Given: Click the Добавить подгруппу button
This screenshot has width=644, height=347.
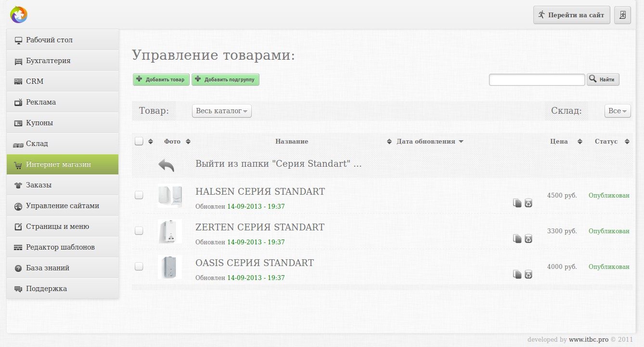Looking at the screenshot, I should tap(226, 80).
